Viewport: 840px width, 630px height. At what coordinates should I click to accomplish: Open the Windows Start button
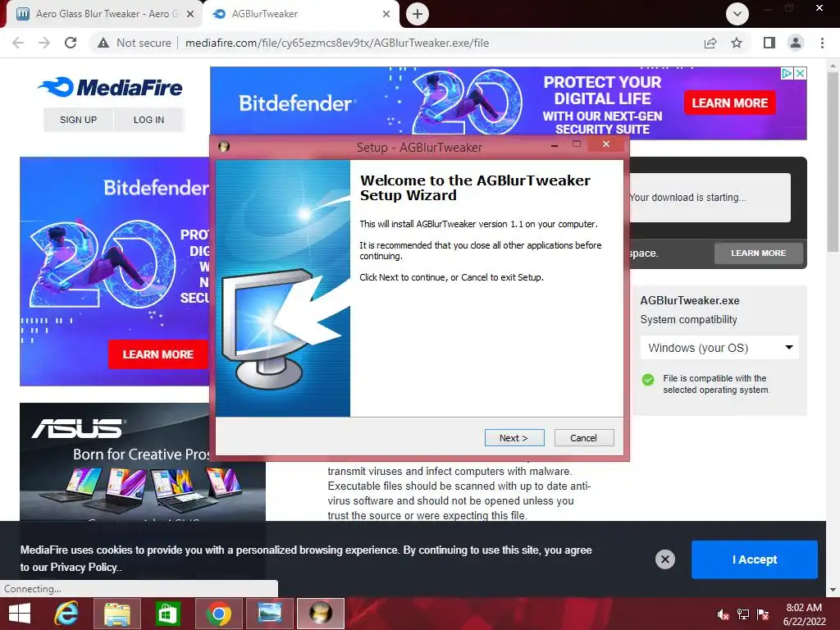click(20, 614)
